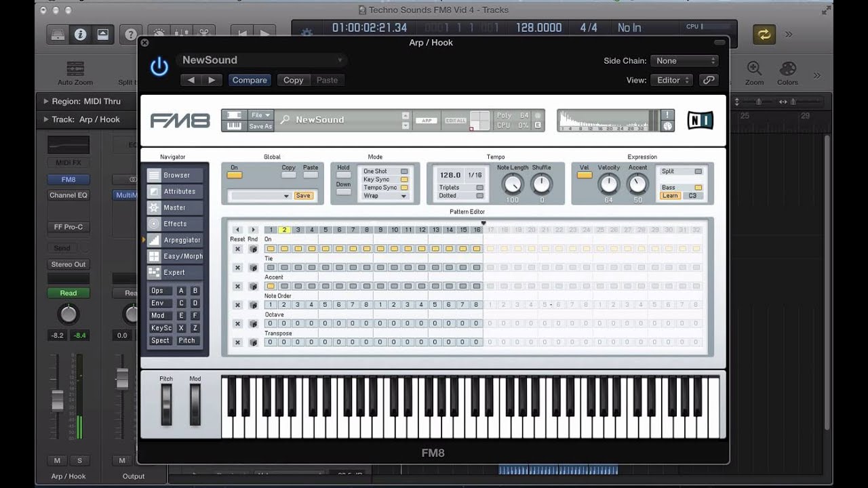The image size is (868, 488).
Task: Click Save As in FM8 header
Action: coord(260,126)
